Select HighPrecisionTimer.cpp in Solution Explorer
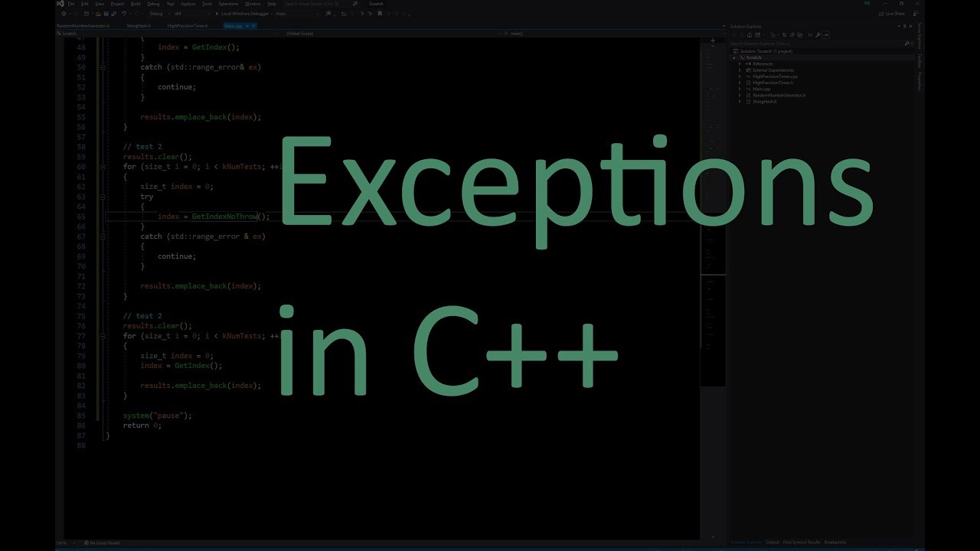Viewport: 980px width, 551px height. click(x=775, y=77)
